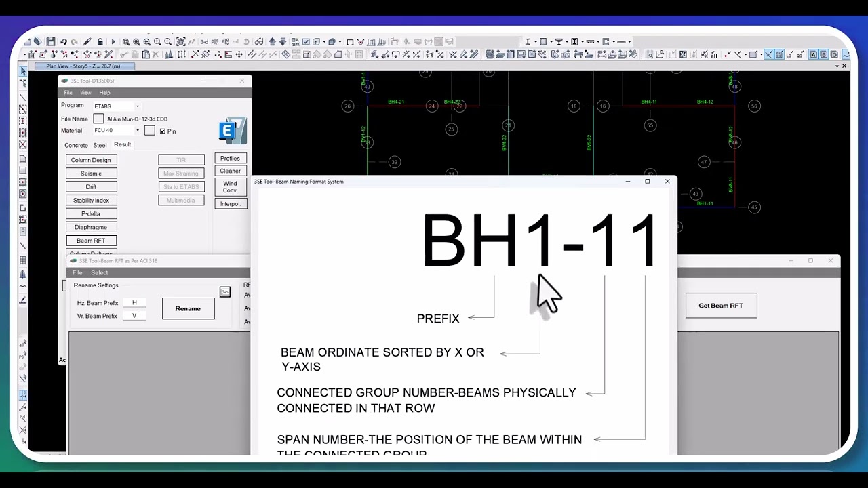Click the Drift button
Viewport: 868px width, 488px height.
click(x=91, y=187)
